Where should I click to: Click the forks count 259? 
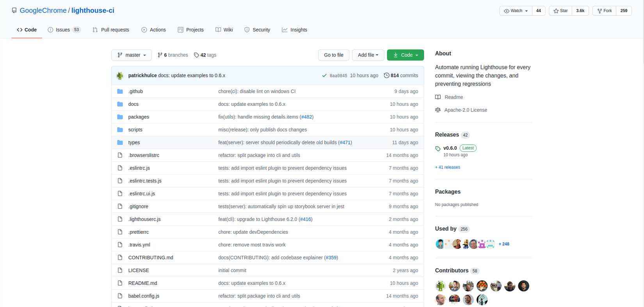click(x=624, y=11)
